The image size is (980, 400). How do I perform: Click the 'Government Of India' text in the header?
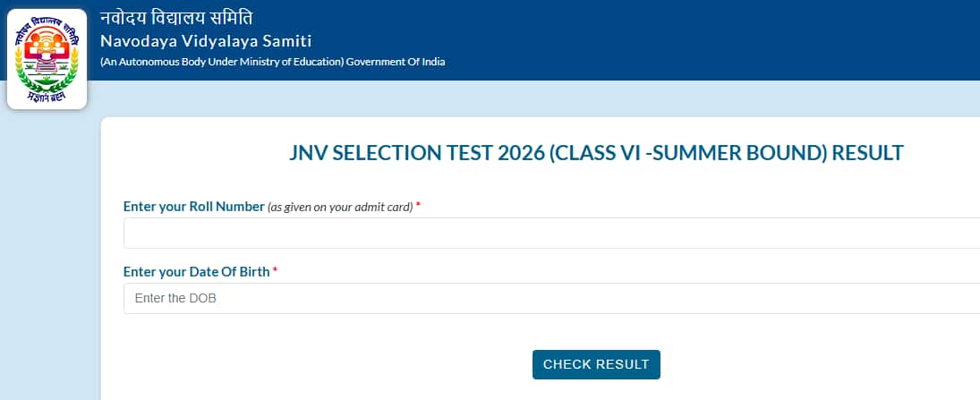tap(396, 62)
